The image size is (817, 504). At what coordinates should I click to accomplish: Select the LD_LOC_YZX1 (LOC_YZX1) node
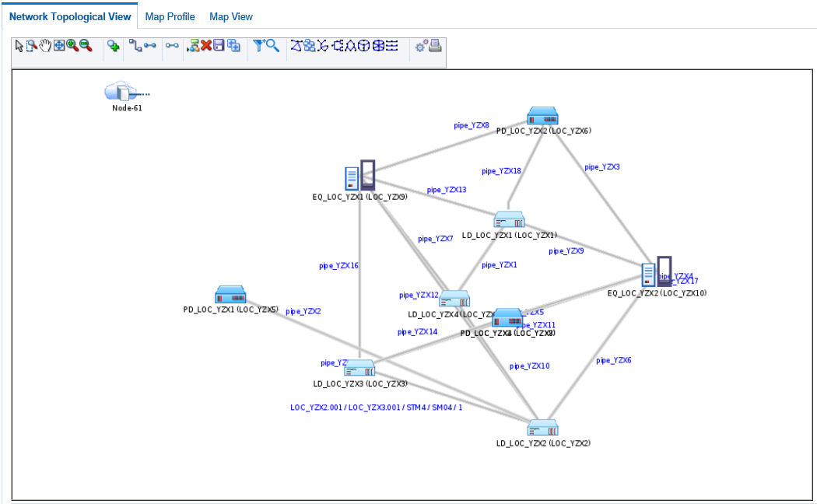click(x=509, y=219)
